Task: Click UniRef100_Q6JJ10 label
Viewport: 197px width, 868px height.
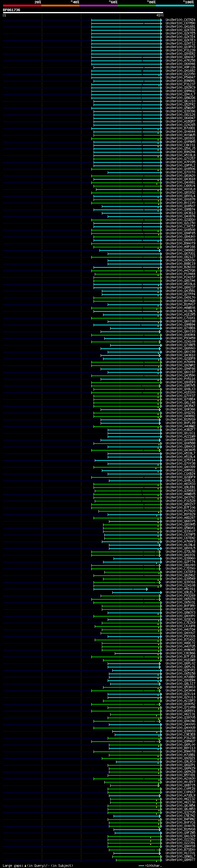Action: pos(180,101)
